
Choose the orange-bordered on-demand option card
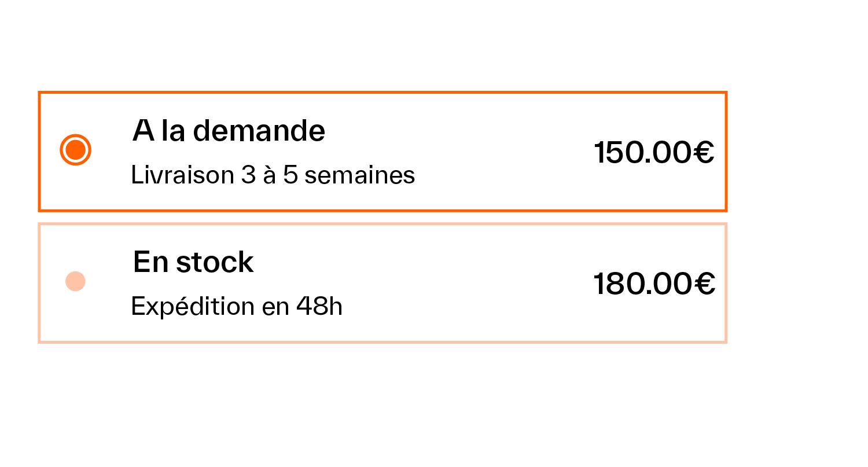[x=382, y=151]
